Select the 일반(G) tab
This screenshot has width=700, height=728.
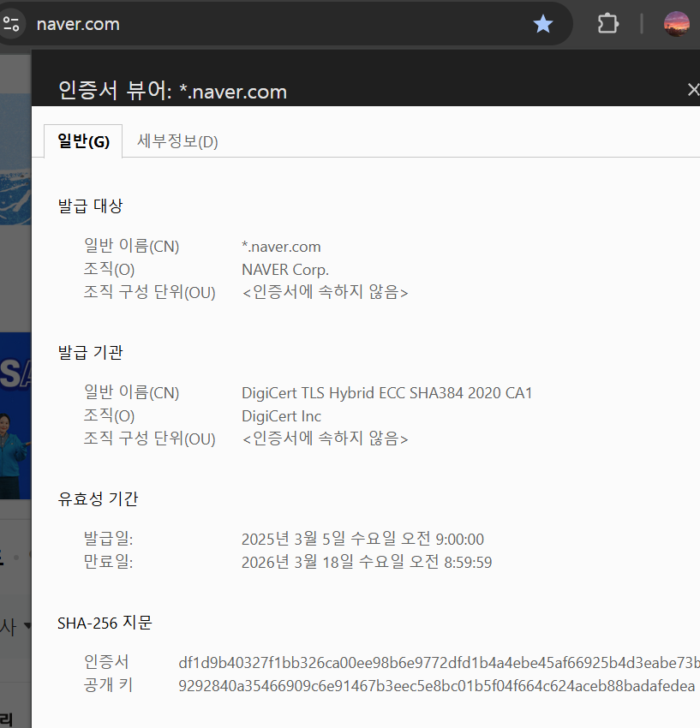(84, 141)
